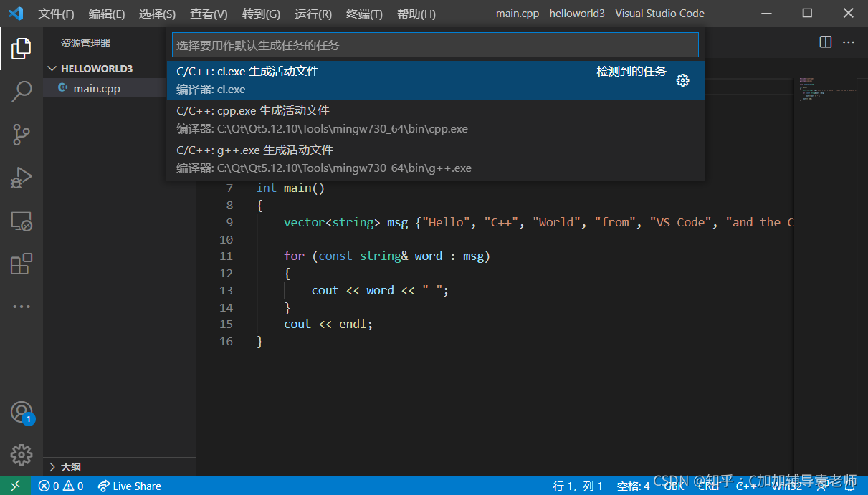This screenshot has width=868, height=495.
Task: Click the 检测到的任务 label
Action: [x=631, y=72]
